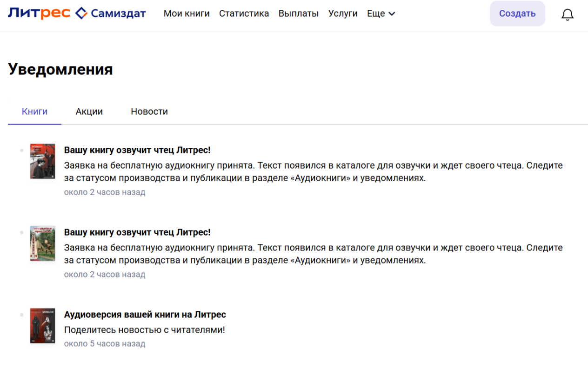Click the notifications bell icon
Viewport: 588px width, 368px height.
567,14
